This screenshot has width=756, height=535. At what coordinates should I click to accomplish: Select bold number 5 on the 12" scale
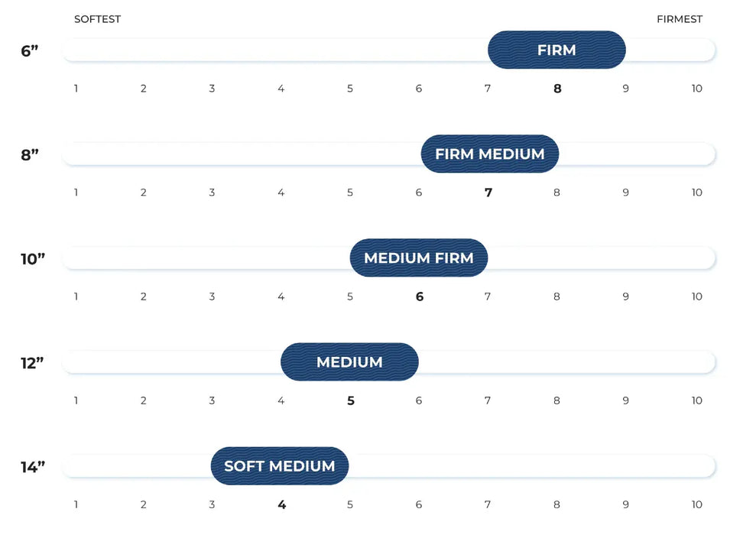(351, 400)
